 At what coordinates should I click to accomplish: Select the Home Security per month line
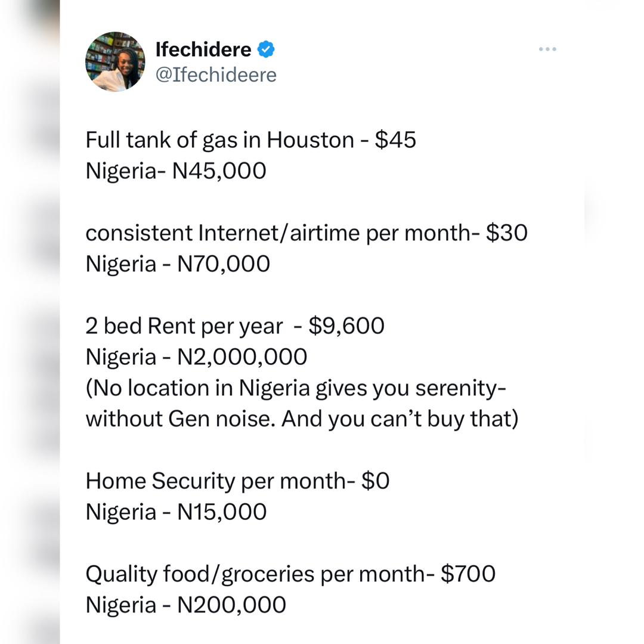click(x=237, y=480)
